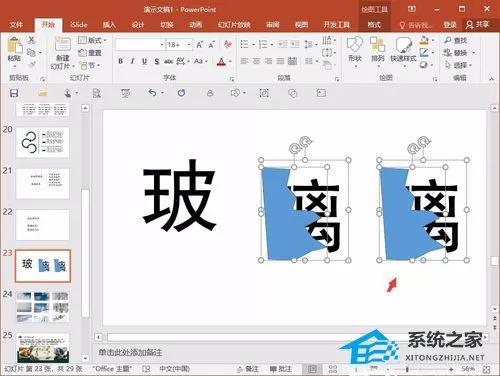Open the Arrange icon in drawing group

click(377, 50)
